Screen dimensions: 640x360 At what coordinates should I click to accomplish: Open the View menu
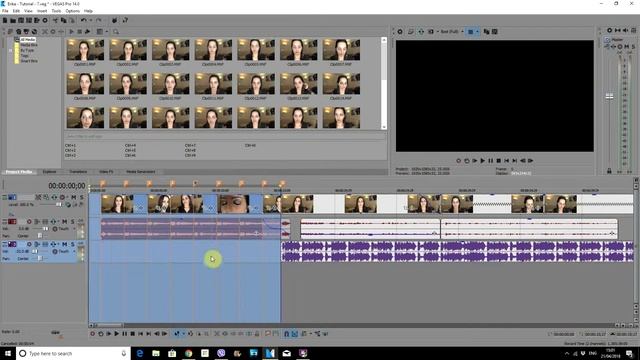(x=28, y=11)
